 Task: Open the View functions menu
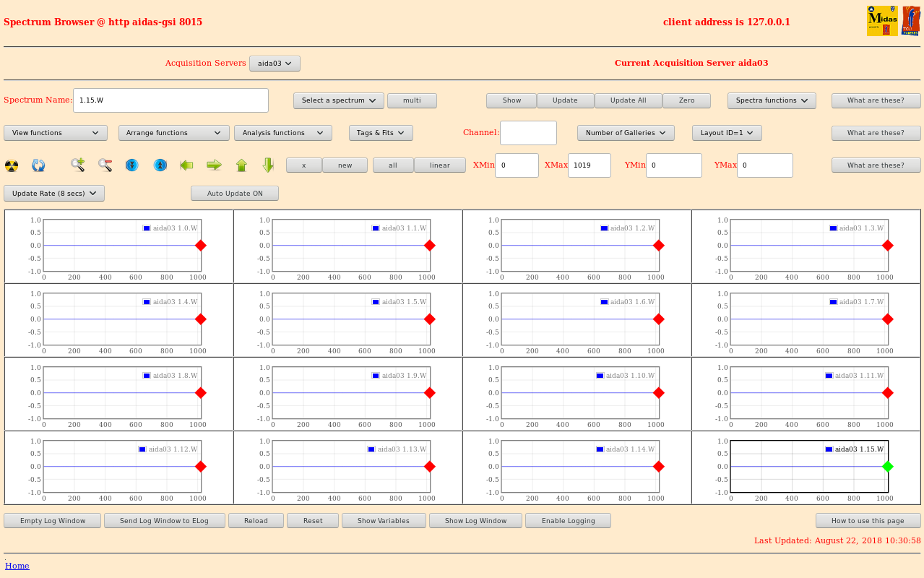point(56,133)
